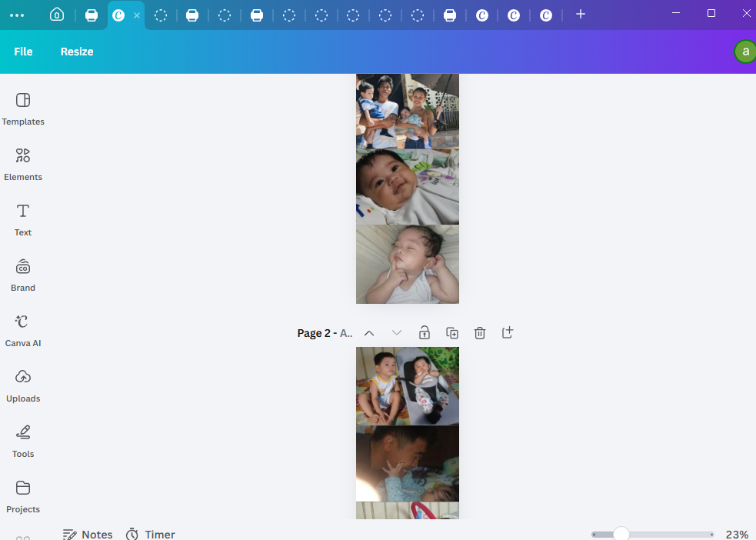Image resolution: width=756 pixels, height=540 pixels.
Task: Add a new page after Page 2
Action: [508, 332]
